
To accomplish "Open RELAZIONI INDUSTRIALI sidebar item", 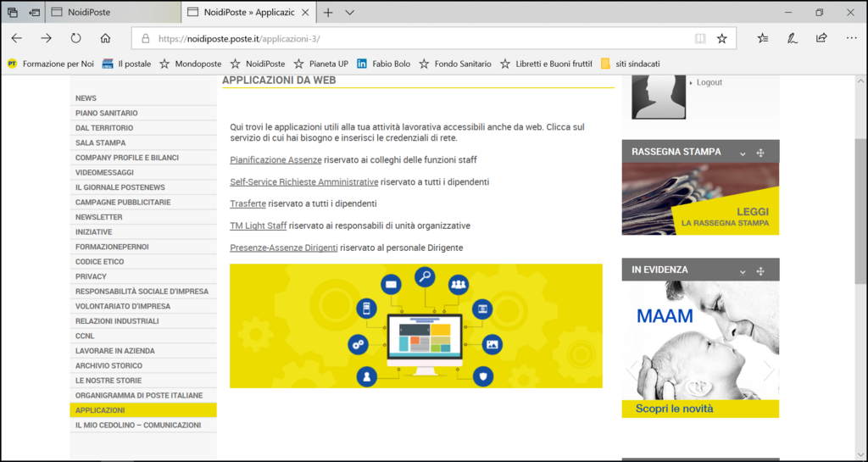I will pos(142,321).
